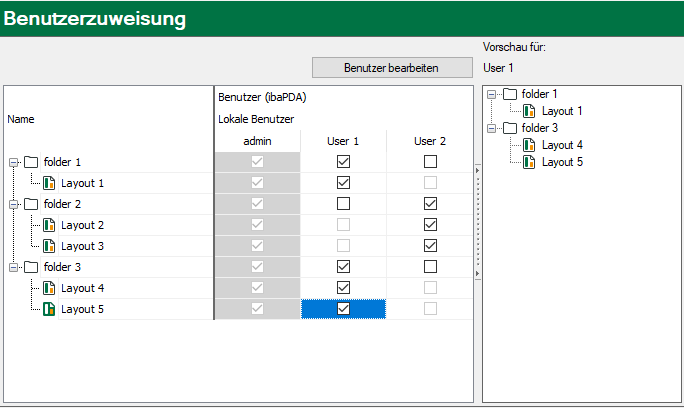Screen dimensions: 684x408
Task: Click the User 1 column header
Action: [x=343, y=141]
